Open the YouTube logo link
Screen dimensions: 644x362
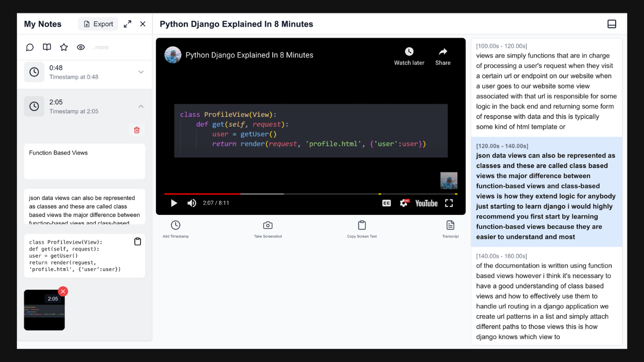[x=427, y=203]
